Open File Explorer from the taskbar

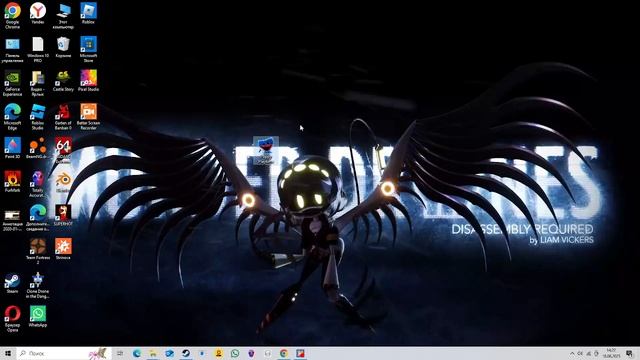(x=153, y=353)
